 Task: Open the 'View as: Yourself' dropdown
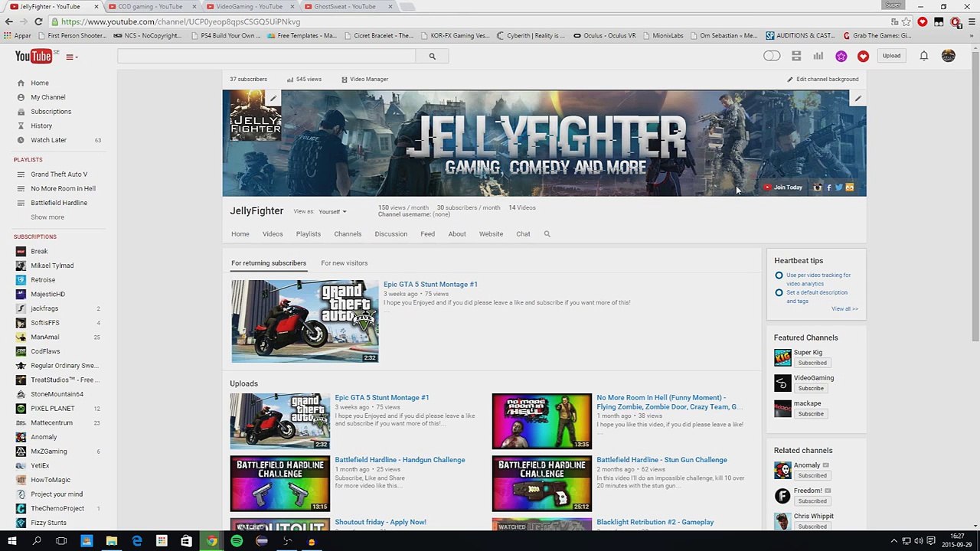[x=332, y=211]
